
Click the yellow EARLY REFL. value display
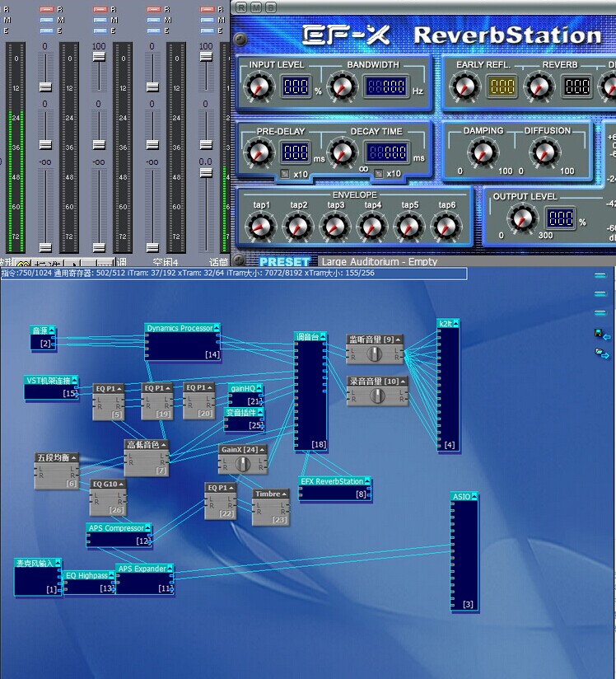502,87
